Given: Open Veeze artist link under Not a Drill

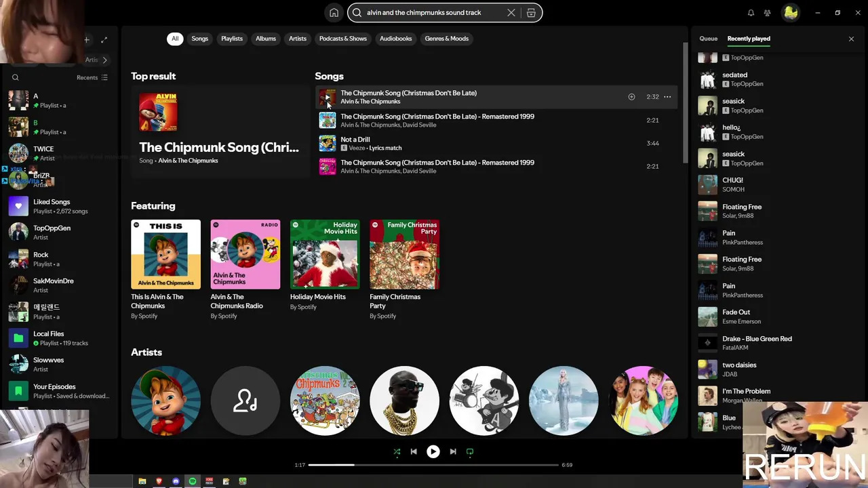Looking at the screenshot, I should (x=357, y=148).
